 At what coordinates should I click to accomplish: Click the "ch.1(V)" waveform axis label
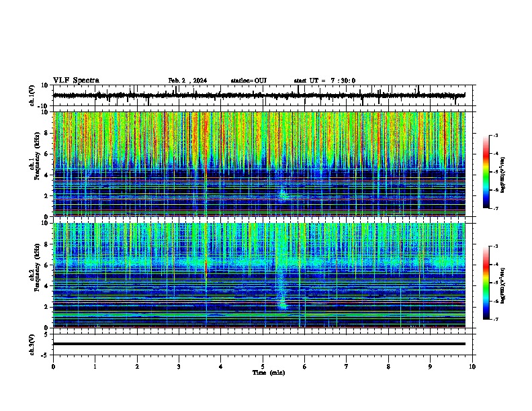tap(32, 95)
